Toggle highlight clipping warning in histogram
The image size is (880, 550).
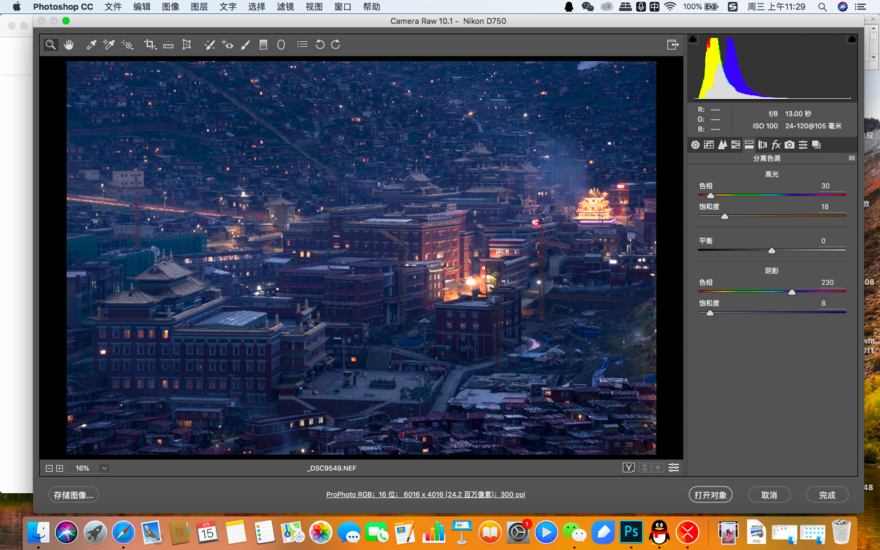pyautogui.click(x=851, y=40)
